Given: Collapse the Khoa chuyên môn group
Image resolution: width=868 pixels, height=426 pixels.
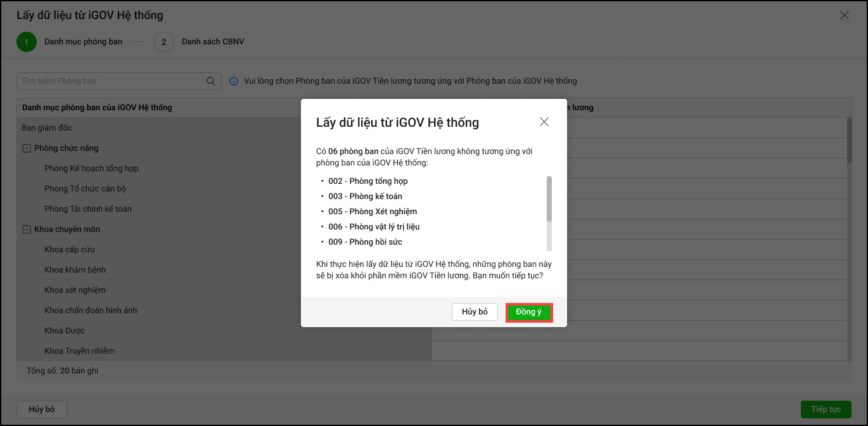Looking at the screenshot, I should coord(27,229).
